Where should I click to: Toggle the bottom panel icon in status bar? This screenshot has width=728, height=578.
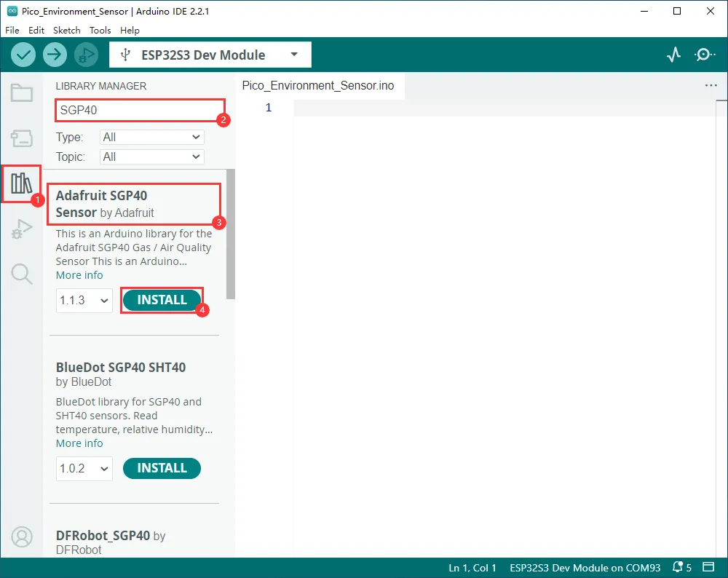[x=708, y=567]
